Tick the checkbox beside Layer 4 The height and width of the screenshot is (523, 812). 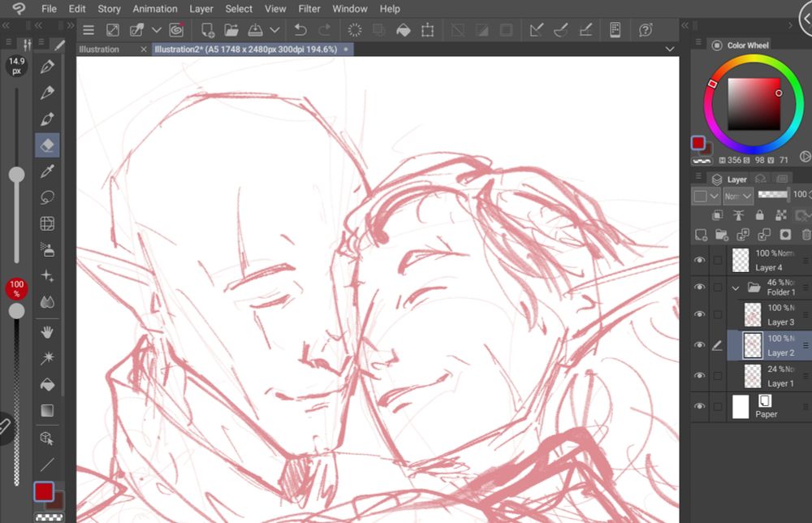(x=718, y=260)
